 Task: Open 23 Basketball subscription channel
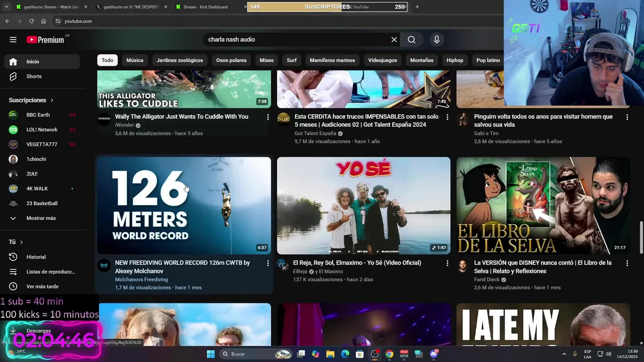(42, 203)
